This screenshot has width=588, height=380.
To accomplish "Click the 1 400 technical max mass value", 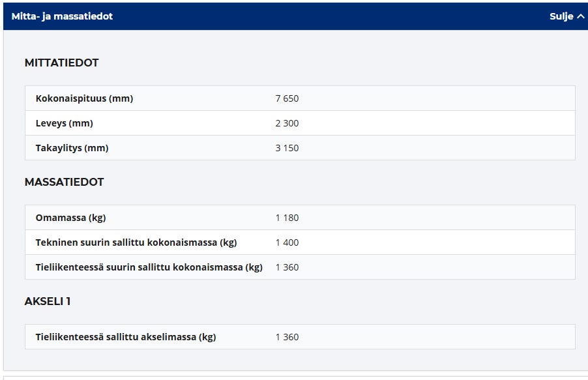I will pyautogui.click(x=287, y=242).
